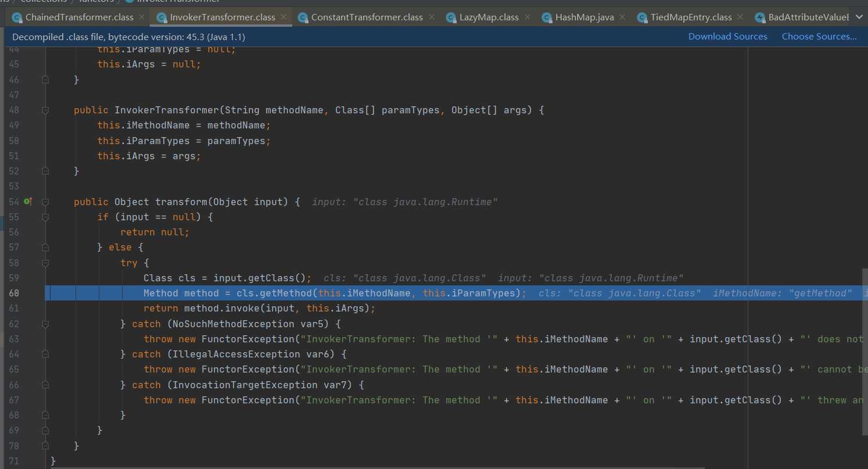The image size is (868, 469).
Task: Close the HashMap.java tab
Action: click(622, 17)
